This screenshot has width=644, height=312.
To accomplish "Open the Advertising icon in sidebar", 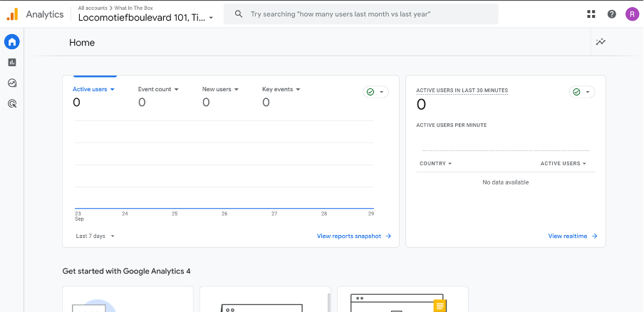I will point(12,104).
